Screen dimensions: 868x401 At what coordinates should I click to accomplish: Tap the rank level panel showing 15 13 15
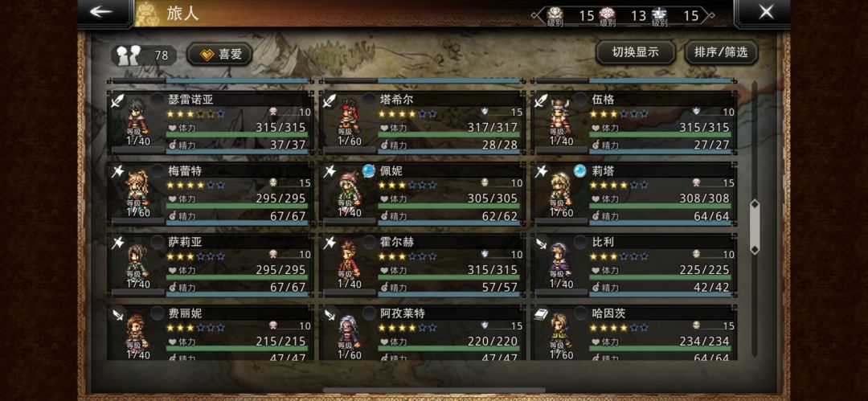[x=623, y=15]
